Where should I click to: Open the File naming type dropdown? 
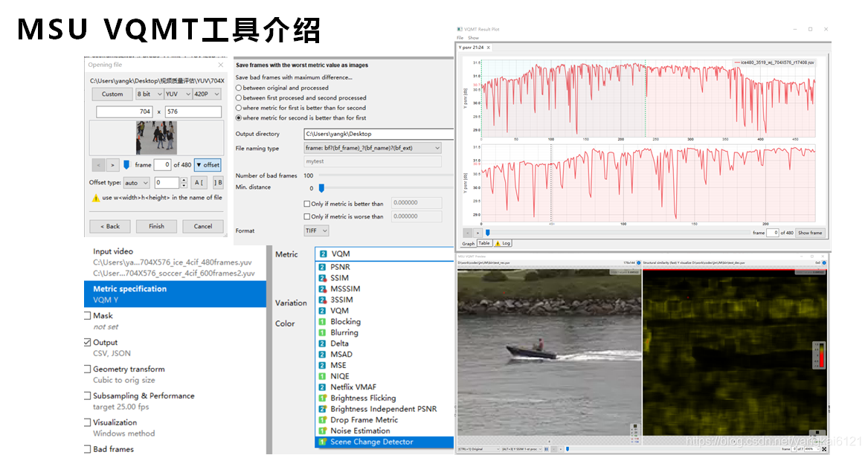click(x=373, y=148)
